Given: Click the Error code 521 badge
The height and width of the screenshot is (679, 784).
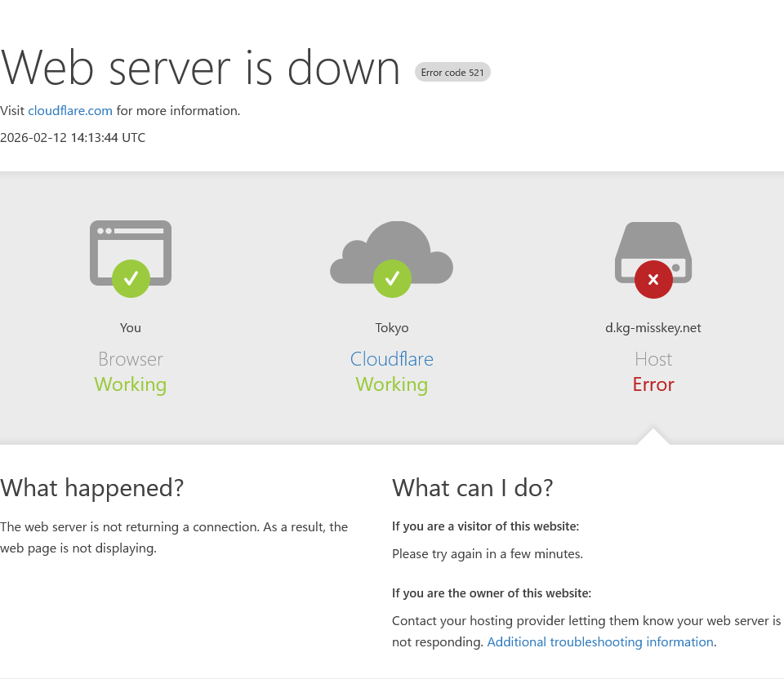Looking at the screenshot, I should (x=452, y=73).
